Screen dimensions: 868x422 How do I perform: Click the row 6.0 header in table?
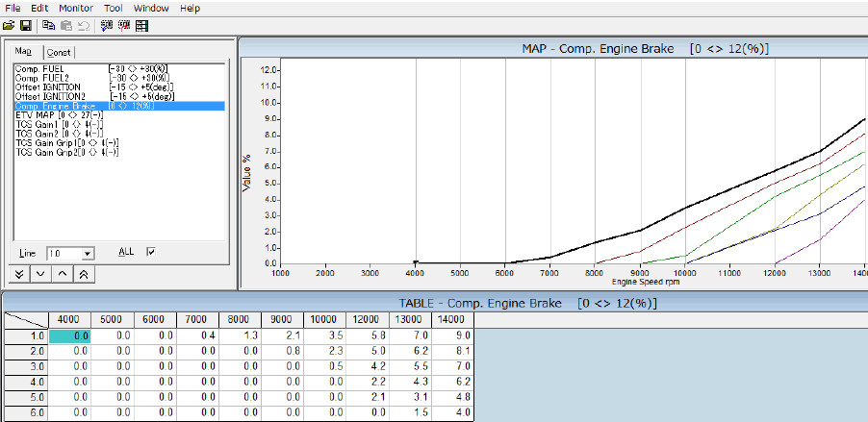(25, 412)
